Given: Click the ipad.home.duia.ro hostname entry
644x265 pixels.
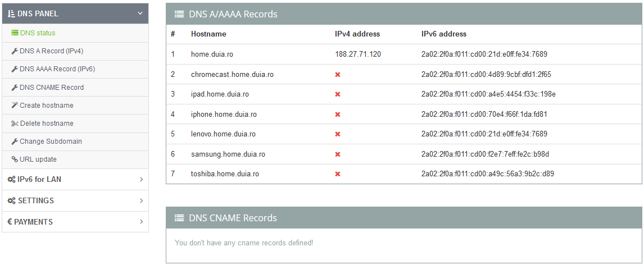Looking at the screenshot, I should tap(220, 94).
